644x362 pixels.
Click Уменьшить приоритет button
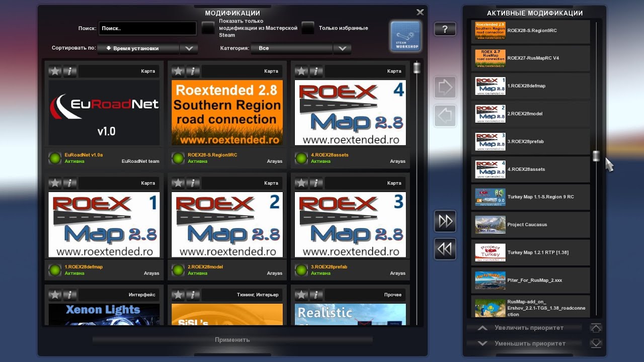[x=524, y=343]
